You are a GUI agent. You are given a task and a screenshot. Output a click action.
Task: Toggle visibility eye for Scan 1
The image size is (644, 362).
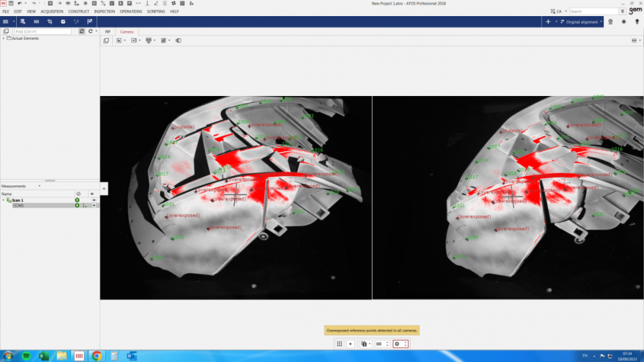tap(93, 200)
